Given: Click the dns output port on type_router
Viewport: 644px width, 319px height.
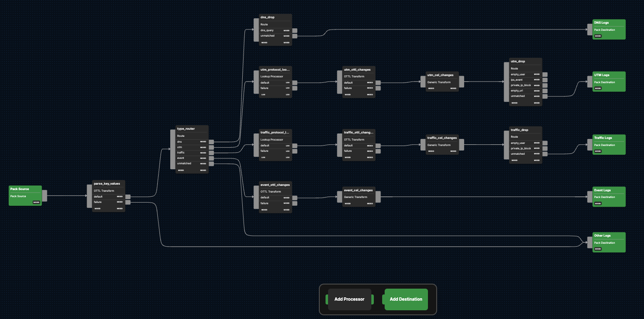Looking at the screenshot, I should pos(211,142).
